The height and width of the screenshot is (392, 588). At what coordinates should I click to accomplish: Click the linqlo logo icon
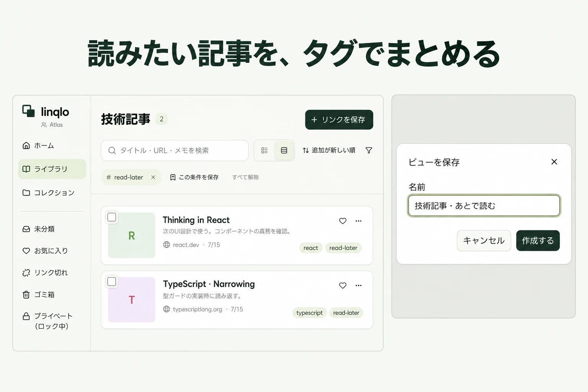pos(29,111)
